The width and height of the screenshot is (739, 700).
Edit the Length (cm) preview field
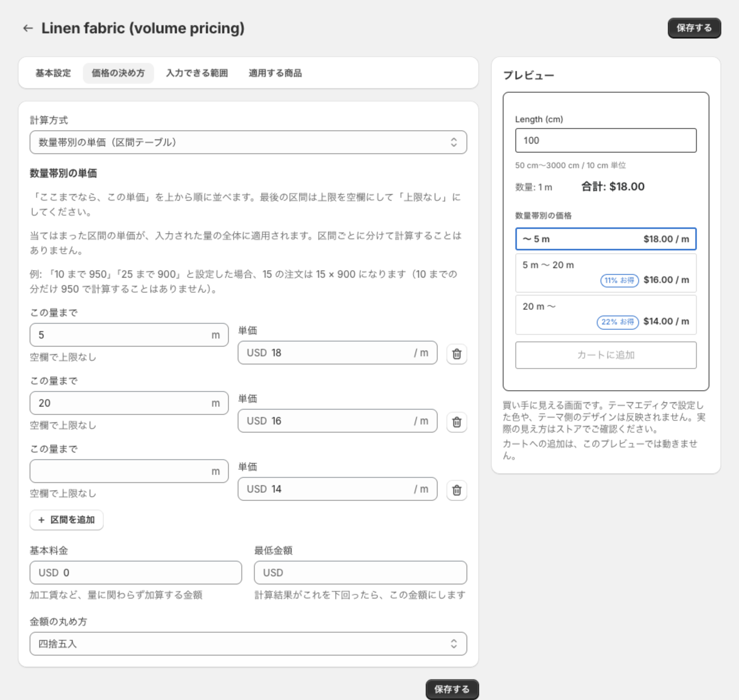[605, 140]
